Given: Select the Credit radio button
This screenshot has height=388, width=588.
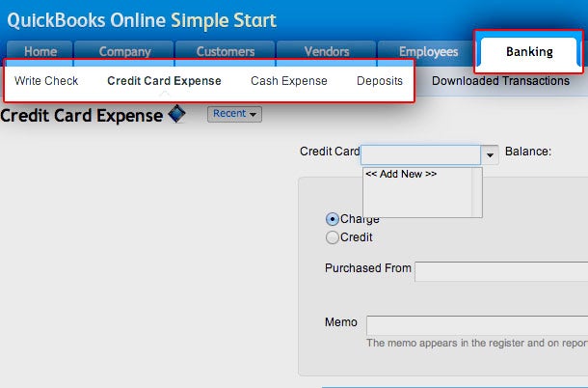Looking at the screenshot, I should tap(333, 237).
